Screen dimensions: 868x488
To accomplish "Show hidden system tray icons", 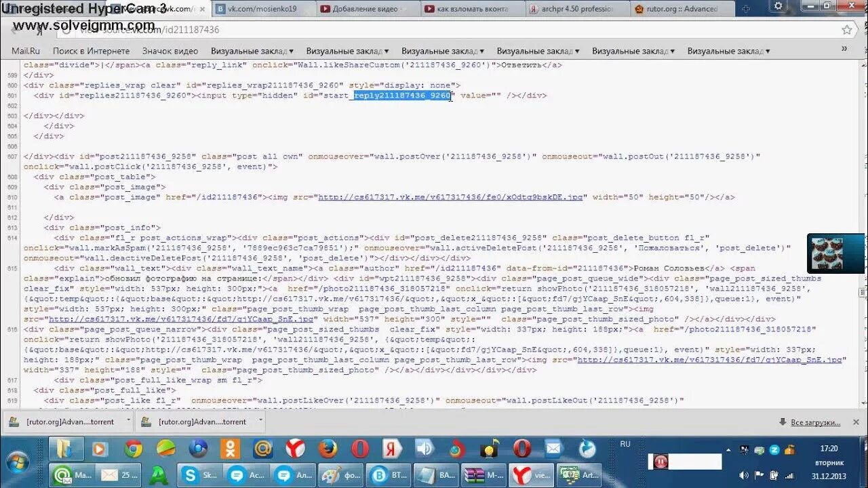I will [x=728, y=449].
